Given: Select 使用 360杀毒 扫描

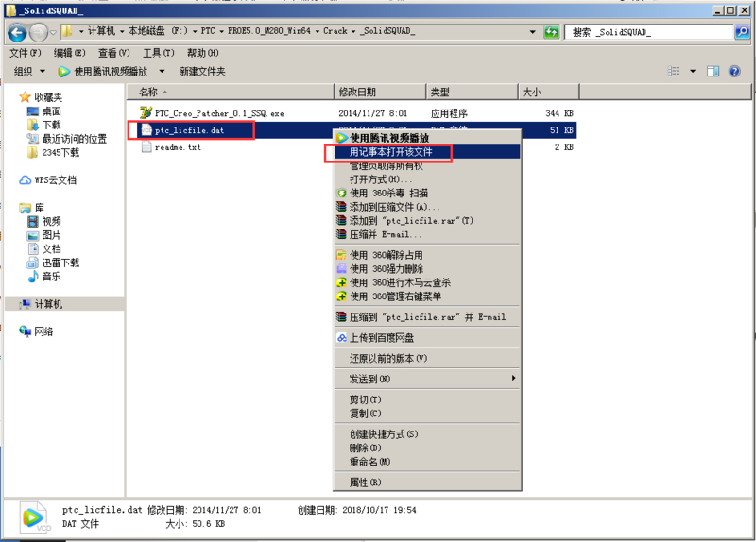Looking at the screenshot, I should [x=428, y=194].
